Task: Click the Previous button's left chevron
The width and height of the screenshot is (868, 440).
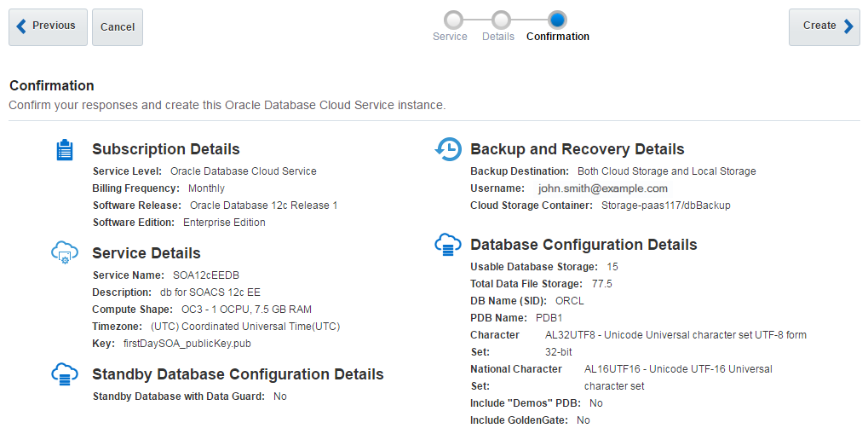Action: point(21,26)
